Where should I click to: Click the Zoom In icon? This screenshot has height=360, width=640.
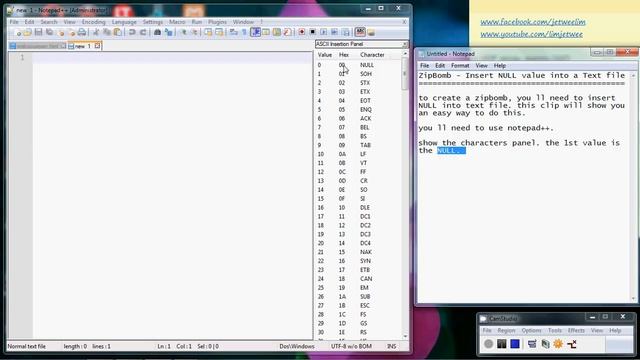[x=183, y=32]
